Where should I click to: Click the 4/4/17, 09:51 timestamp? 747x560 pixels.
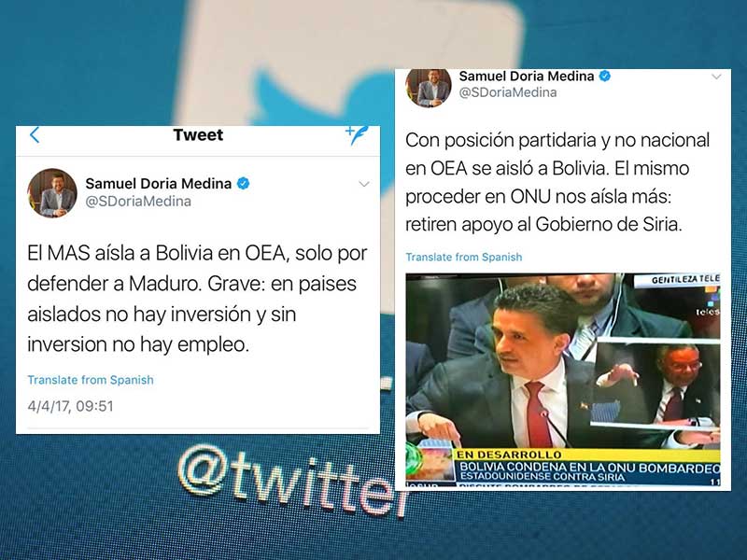(71, 406)
